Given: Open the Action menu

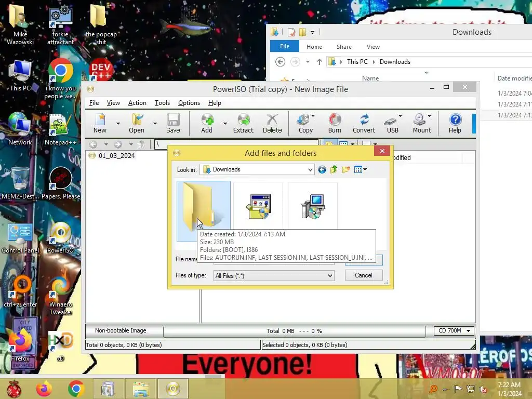Looking at the screenshot, I should (137, 103).
